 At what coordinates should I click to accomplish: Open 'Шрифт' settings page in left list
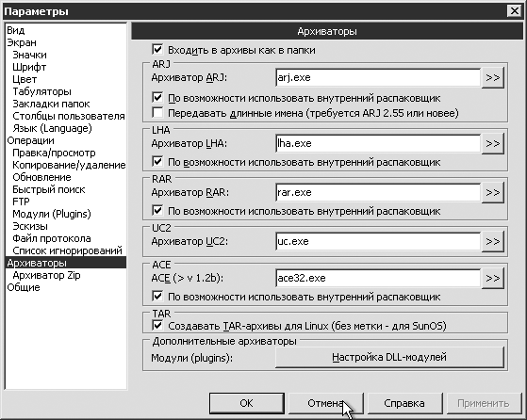[29, 67]
